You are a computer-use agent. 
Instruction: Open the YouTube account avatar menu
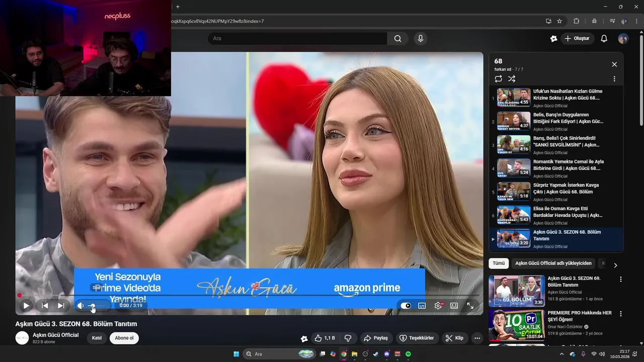(623, 39)
